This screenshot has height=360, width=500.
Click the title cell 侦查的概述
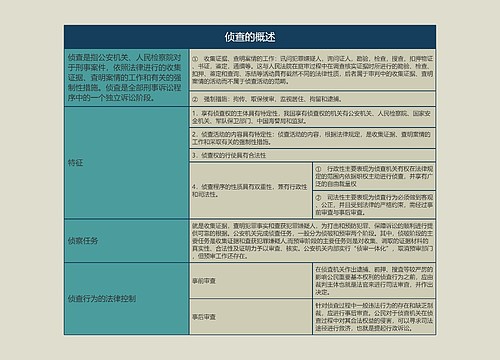tap(250, 37)
